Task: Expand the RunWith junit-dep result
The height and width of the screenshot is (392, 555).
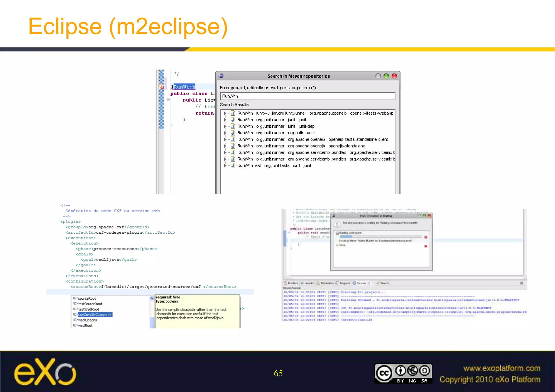Action: point(225,126)
